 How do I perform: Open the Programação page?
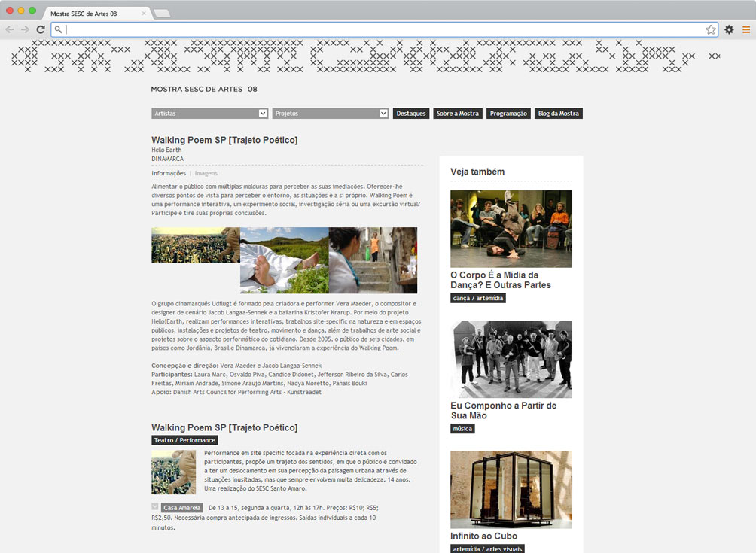click(x=508, y=114)
